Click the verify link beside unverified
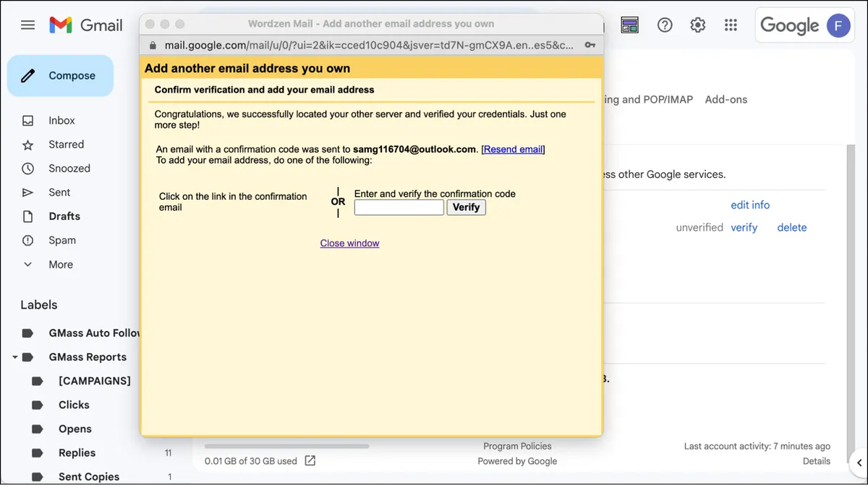 pyautogui.click(x=744, y=227)
